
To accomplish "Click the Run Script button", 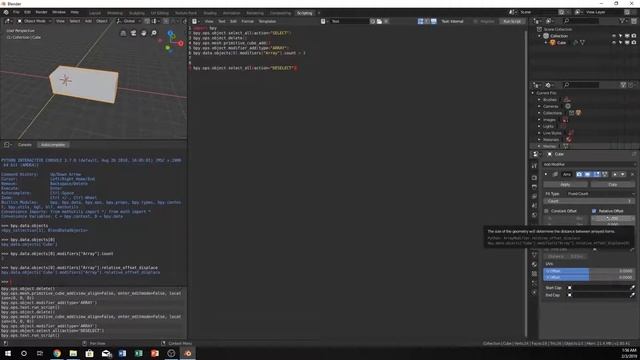I will tap(512, 21).
